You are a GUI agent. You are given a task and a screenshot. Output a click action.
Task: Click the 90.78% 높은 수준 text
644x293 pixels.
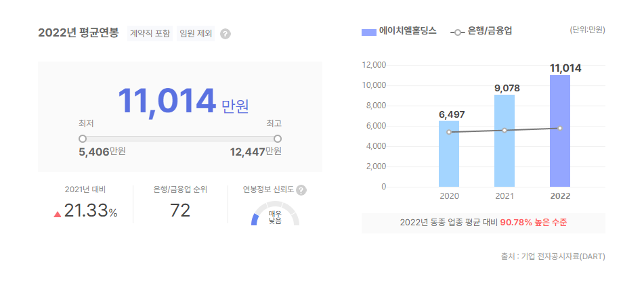[x=534, y=223]
